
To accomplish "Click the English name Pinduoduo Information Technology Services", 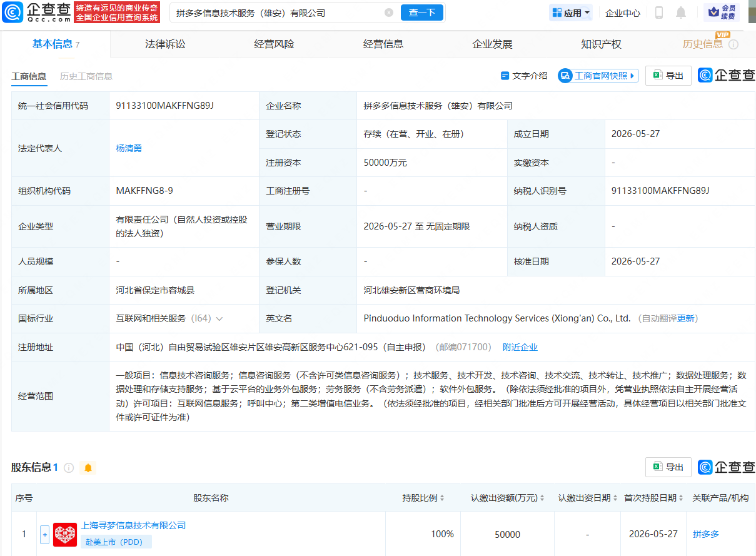I will [497, 318].
